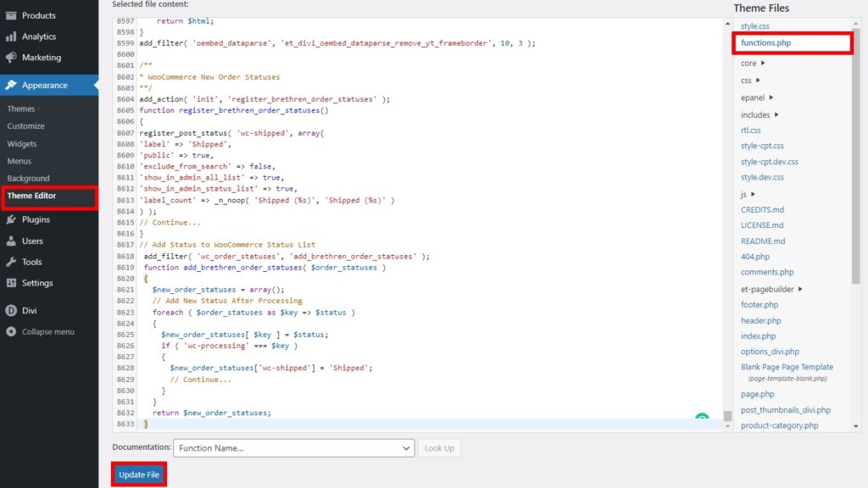Click the Divi circle icon
The image size is (868, 488).
click(11, 311)
